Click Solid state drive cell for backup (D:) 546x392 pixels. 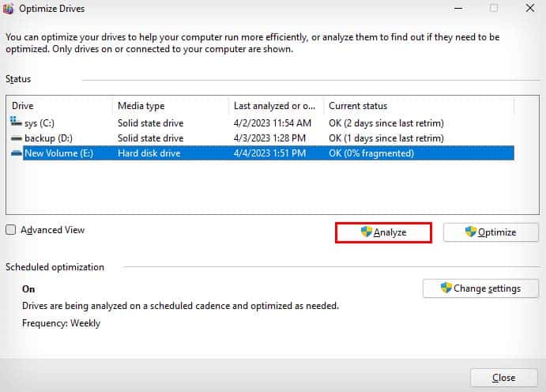tap(150, 138)
